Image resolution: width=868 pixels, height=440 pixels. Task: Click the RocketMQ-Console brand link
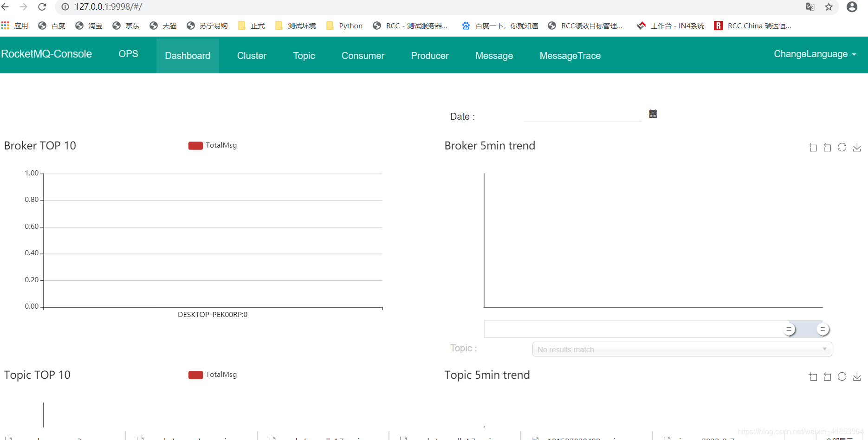46,54
